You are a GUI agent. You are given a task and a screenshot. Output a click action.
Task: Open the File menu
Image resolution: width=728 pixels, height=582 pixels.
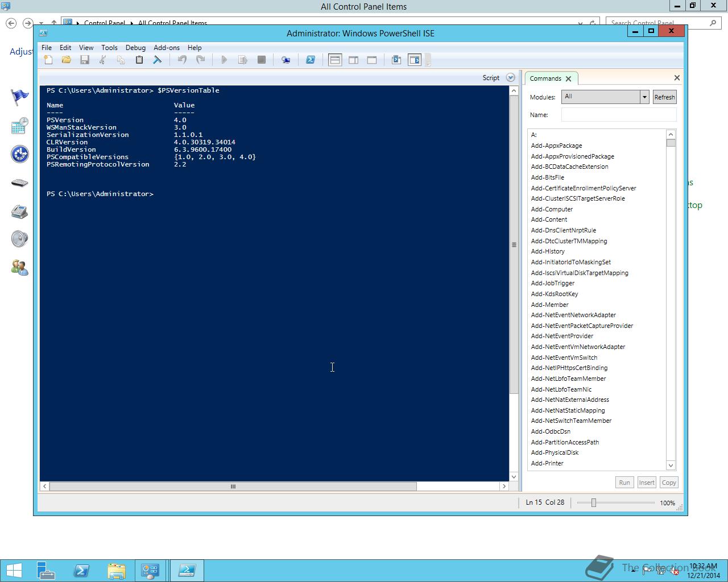click(x=47, y=48)
